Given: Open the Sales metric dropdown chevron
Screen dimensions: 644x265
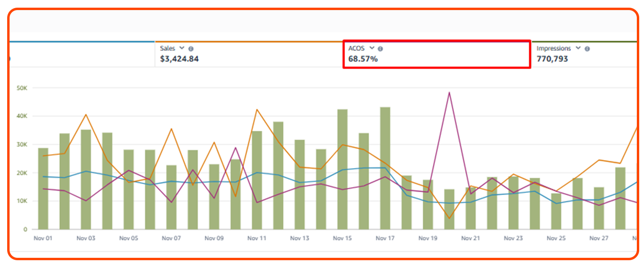Looking at the screenshot, I should click(182, 48).
